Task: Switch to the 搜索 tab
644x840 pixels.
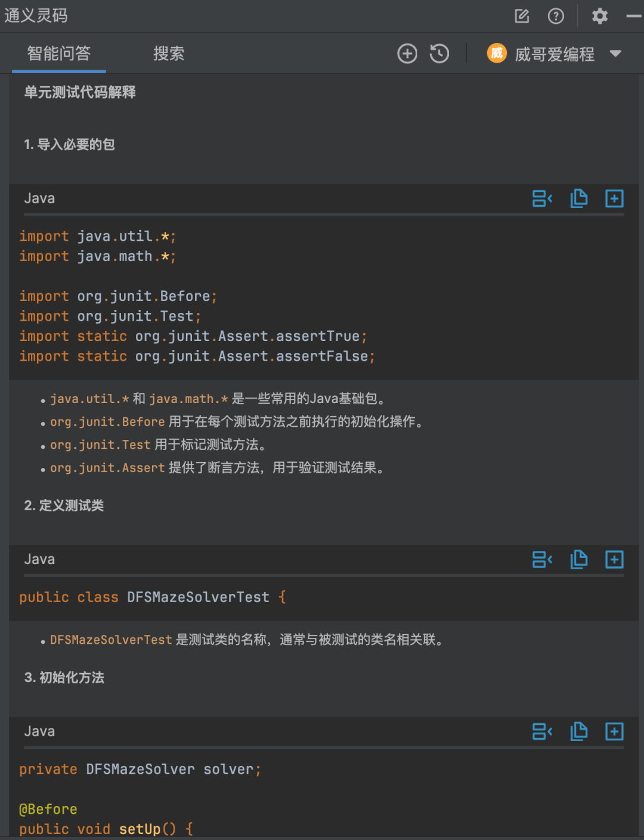Action: tap(169, 54)
